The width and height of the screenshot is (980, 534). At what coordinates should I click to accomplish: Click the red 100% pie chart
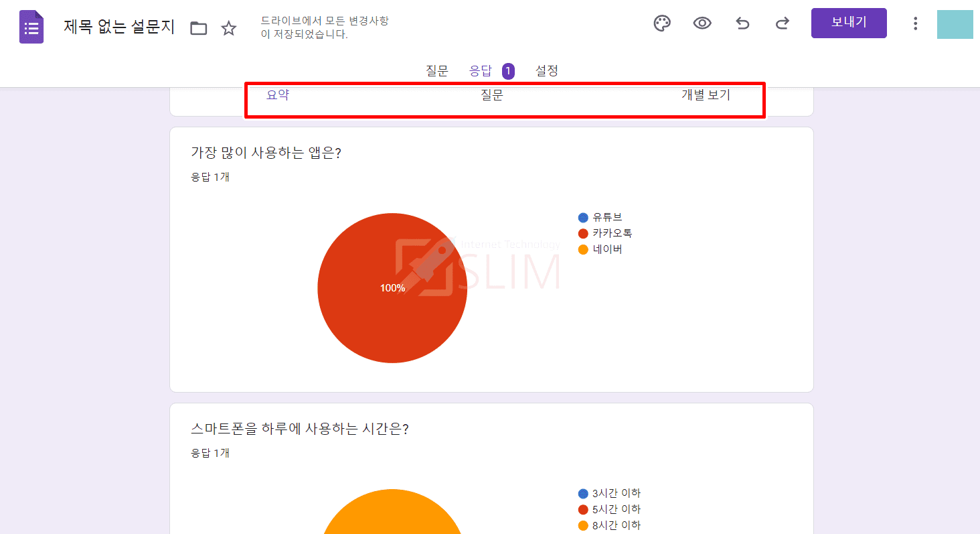(x=392, y=288)
